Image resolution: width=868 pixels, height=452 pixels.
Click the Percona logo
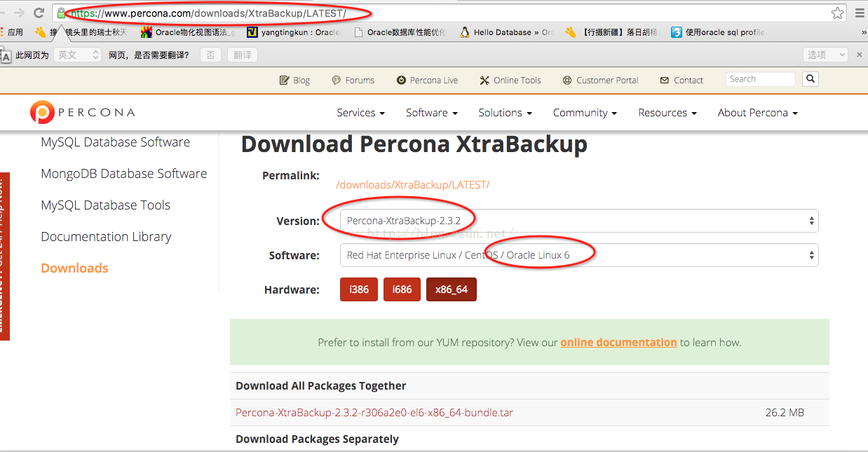click(82, 112)
